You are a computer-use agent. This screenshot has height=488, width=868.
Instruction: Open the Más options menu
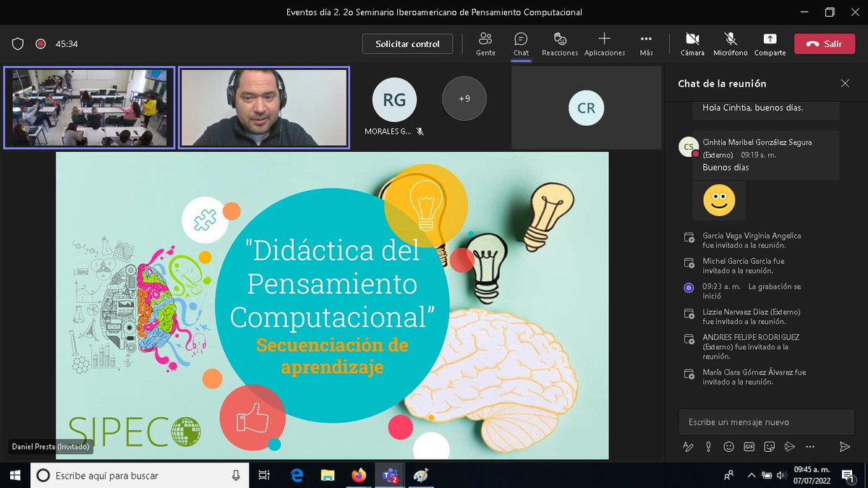646,43
